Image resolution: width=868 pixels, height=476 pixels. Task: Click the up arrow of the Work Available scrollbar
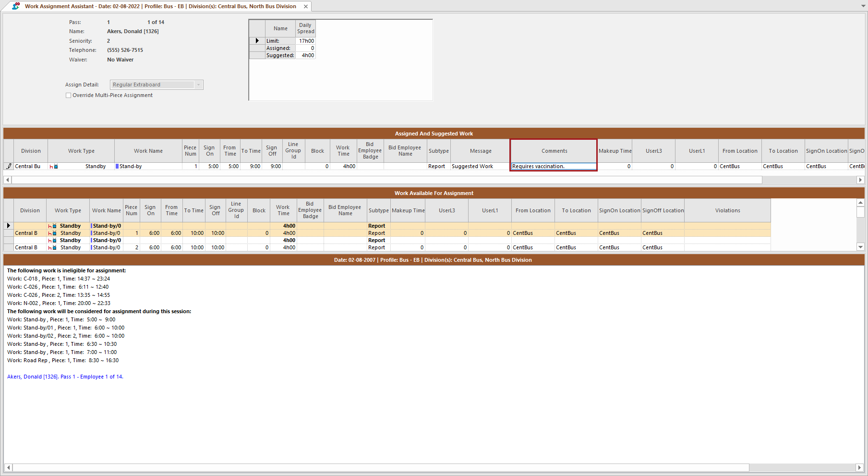pyautogui.click(x=860, y=202)
